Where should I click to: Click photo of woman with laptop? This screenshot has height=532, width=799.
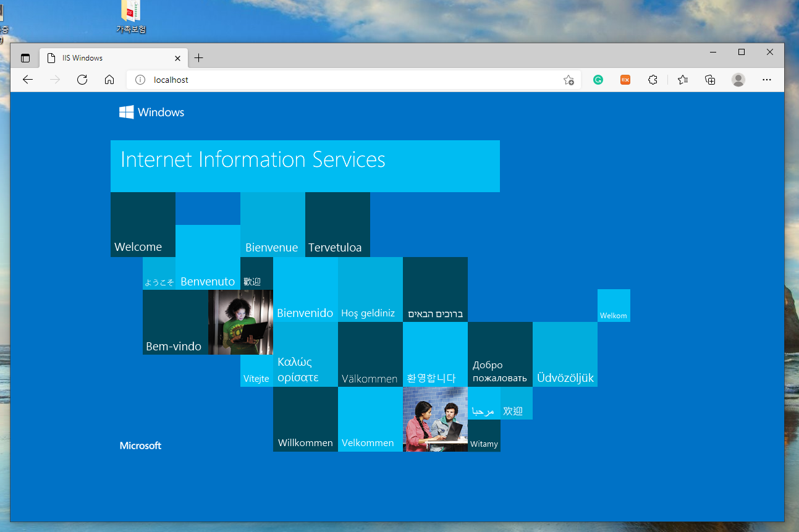point(240,322)
